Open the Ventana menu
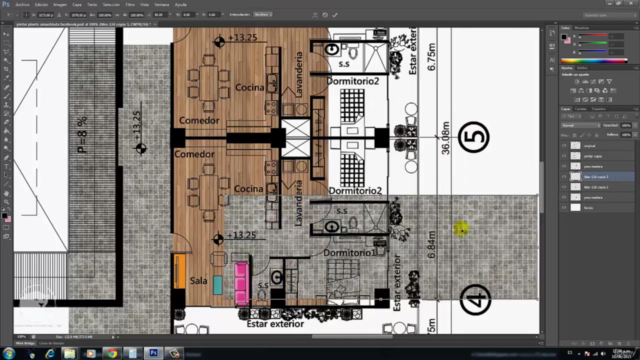This screenshot has height=360, width=640. tap(162, 4)
